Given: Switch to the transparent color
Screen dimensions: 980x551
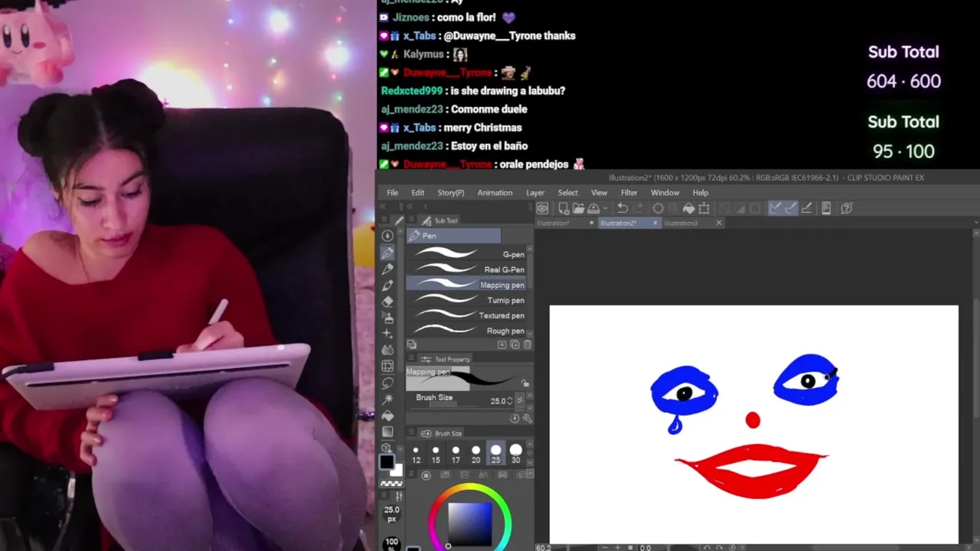Looking at the screenshot, I should click(391, 484).
